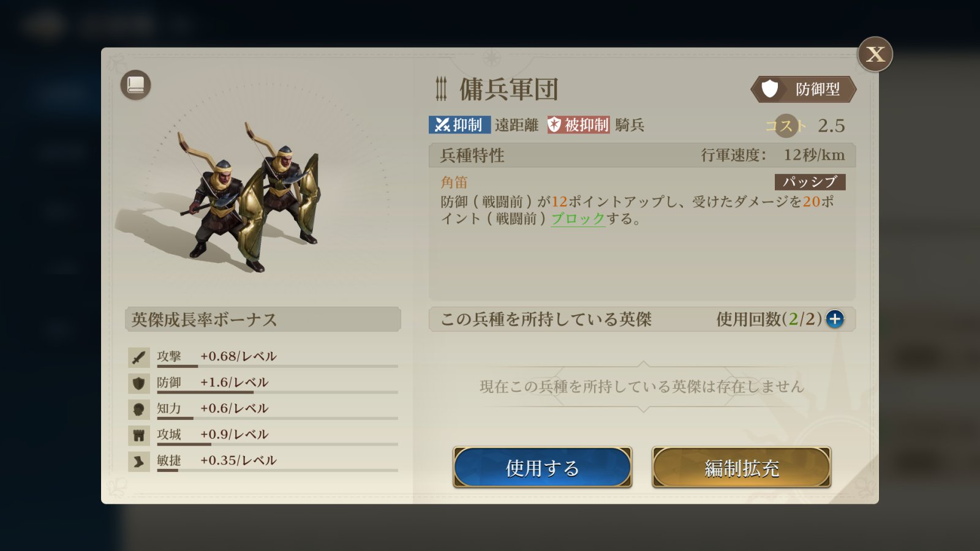Click the sword icon beside 攻撃
This screenshot has width=980, height=551.
[139, 357]
